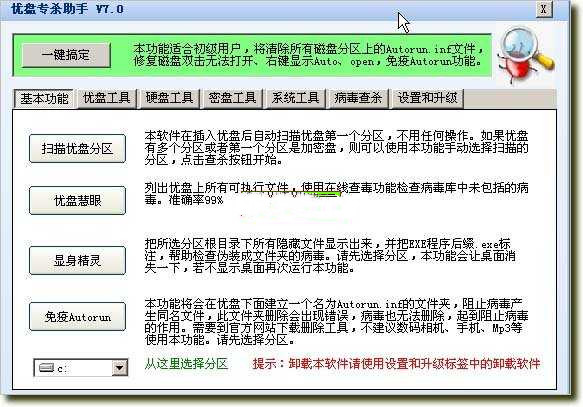This screenshot has height=407, width=583.
Task: Open the 硬盘工具 tab
Action: pyautogui.click(x=169, y=98)
